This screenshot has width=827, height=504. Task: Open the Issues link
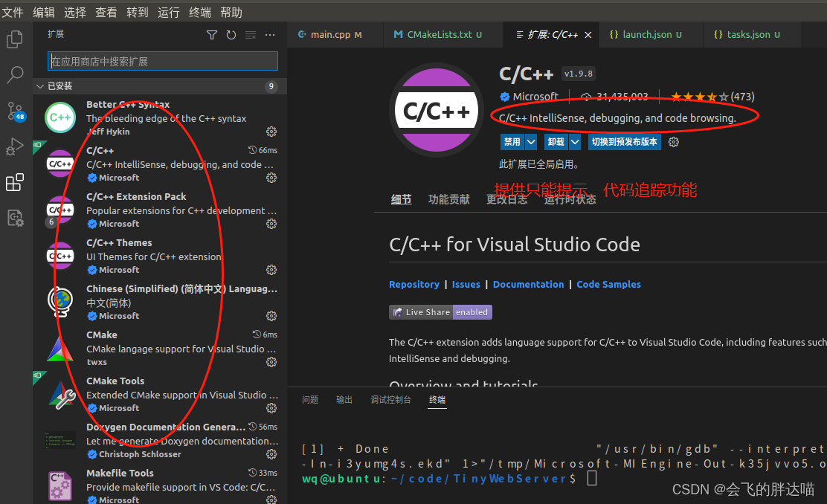(466, 284)
